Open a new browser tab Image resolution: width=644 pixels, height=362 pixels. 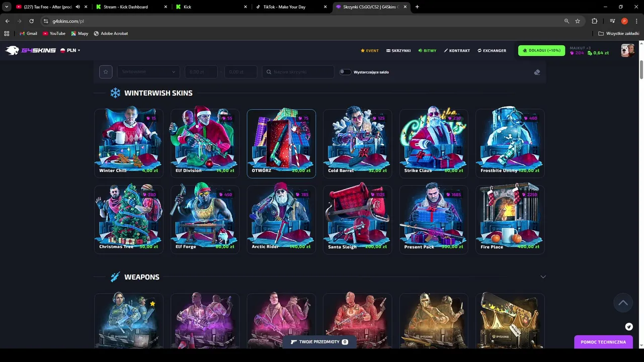417,7
